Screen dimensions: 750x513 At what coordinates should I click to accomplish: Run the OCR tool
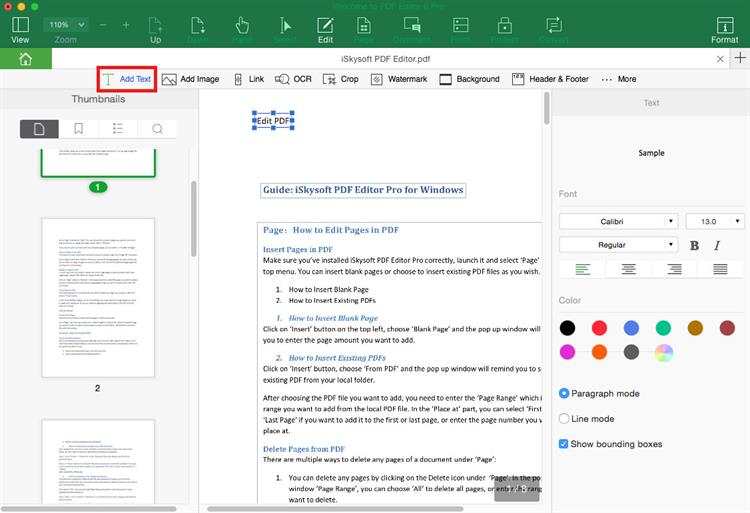[x=293, y=79]
